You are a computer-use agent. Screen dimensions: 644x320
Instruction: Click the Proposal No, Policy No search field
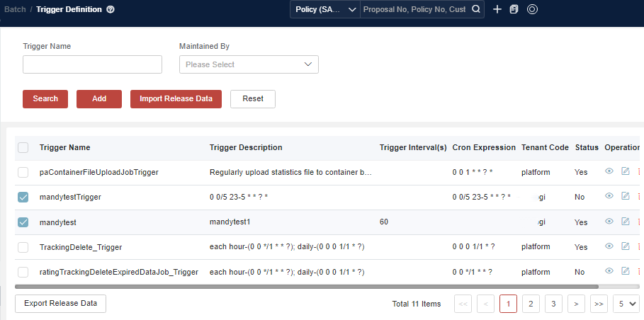point(415,9)
